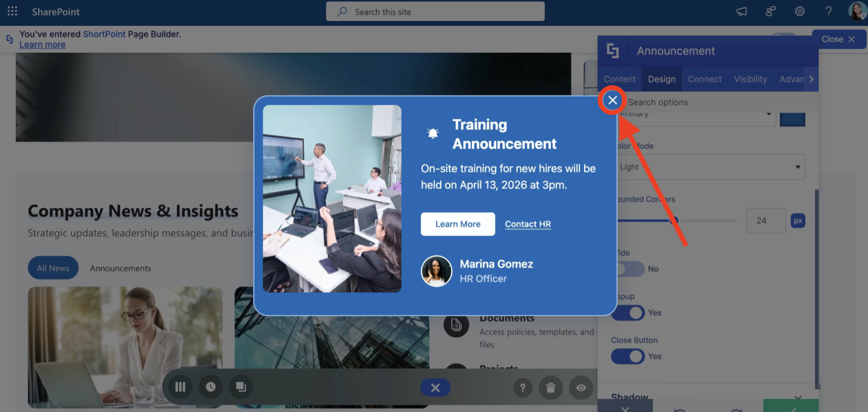The height and width of the screenshot is (412, 868).
Task: Click the copy layers icon in bottom toolbar
Action: (241, 387)
